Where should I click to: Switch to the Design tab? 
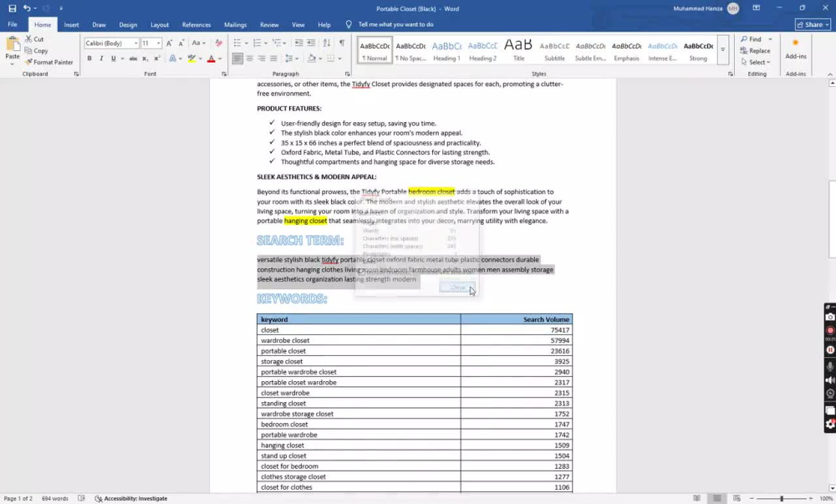(x=128, y=24)
